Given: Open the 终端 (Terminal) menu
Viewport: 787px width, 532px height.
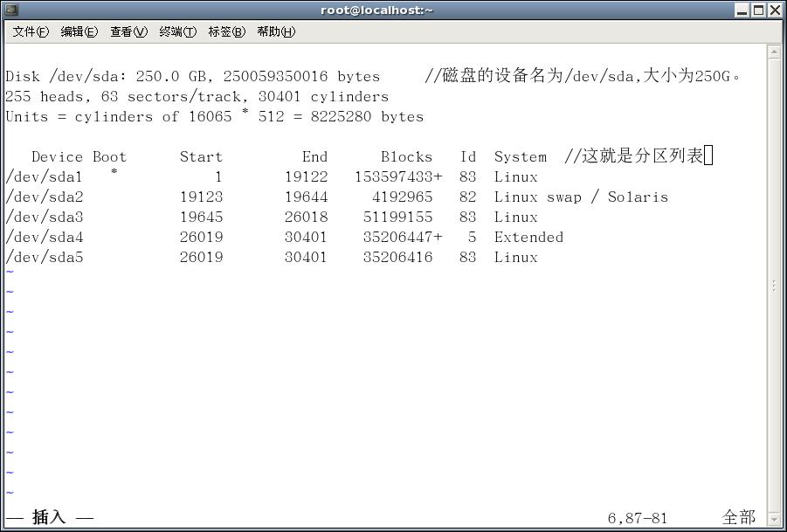Looking at the screenshot, I should click(x=177, y=31).
